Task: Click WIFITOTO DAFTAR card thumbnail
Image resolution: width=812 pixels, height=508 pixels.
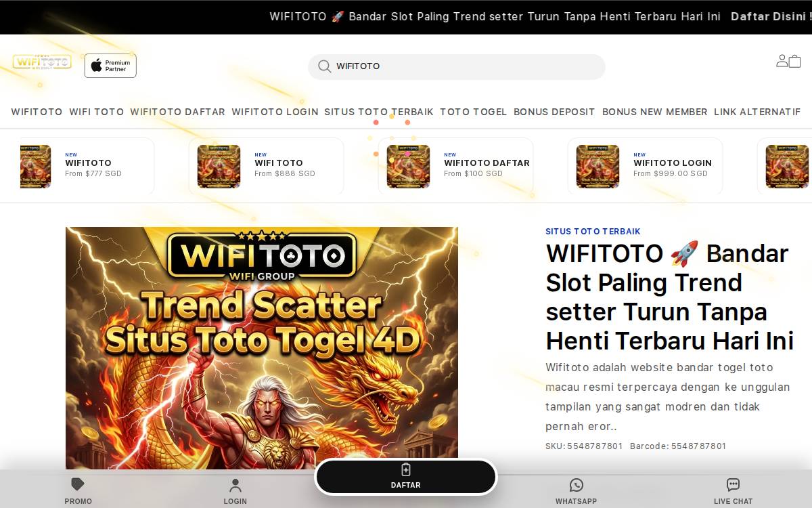Action: pyautogui.click(x=408, y=166)
